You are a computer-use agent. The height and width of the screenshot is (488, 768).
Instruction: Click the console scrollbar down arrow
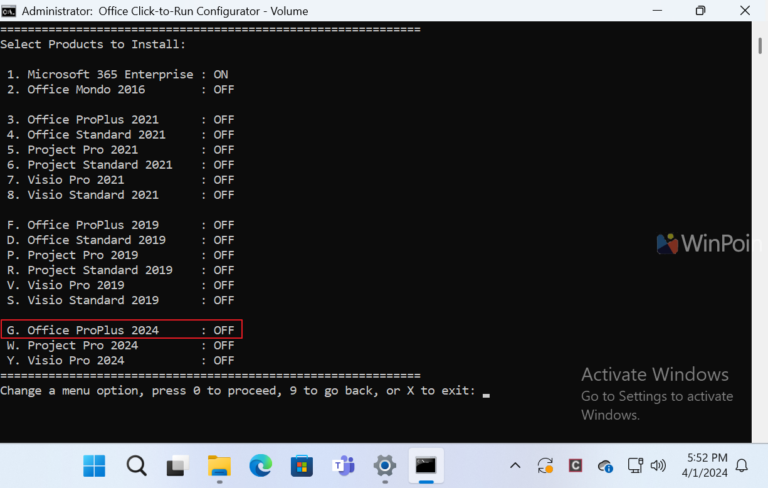click(x=760, y=434)
